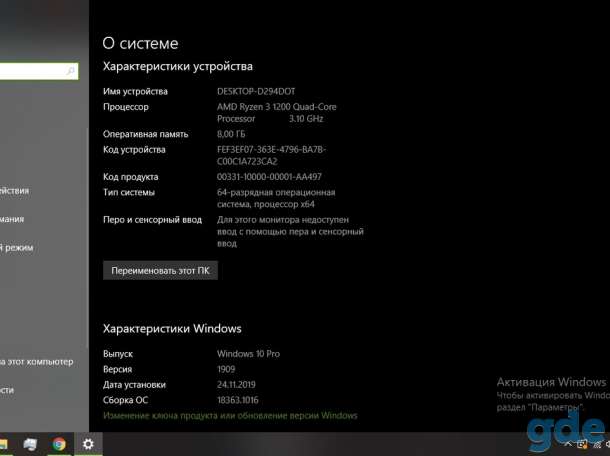
Task: Open the network status tray icon
Action: click(x=597, y=445)
